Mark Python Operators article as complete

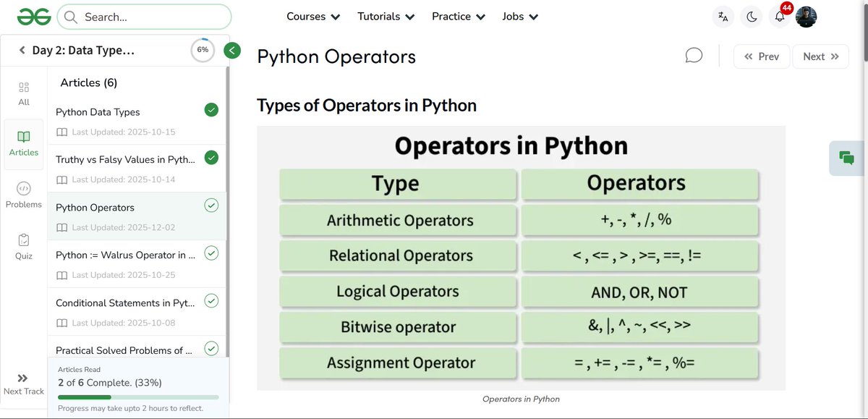(211, 206)
